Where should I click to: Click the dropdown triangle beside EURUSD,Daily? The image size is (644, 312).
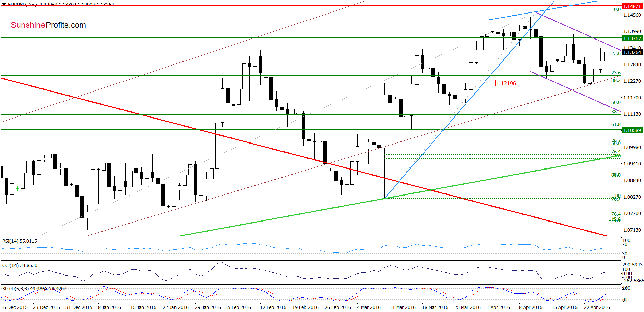(x=4, y=5)
